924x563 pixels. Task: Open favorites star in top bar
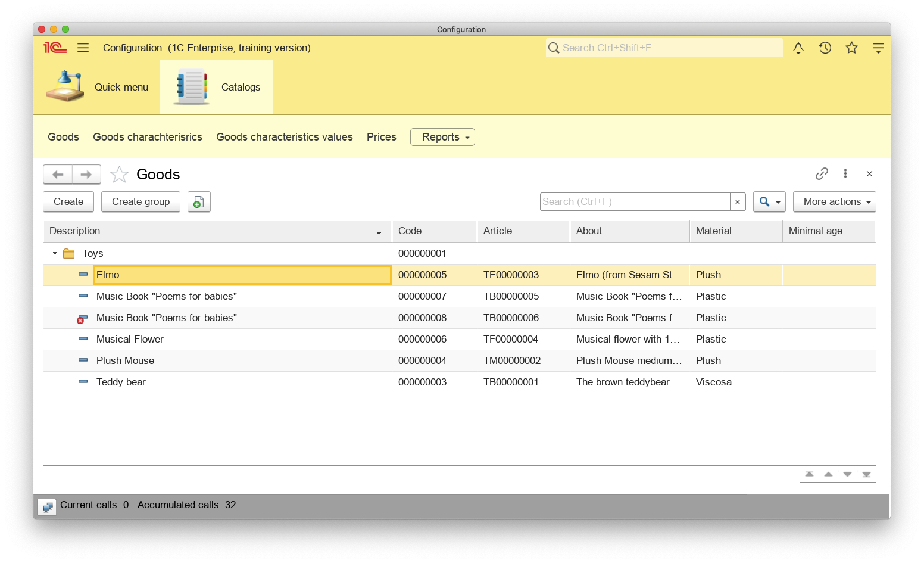(852, 48)
